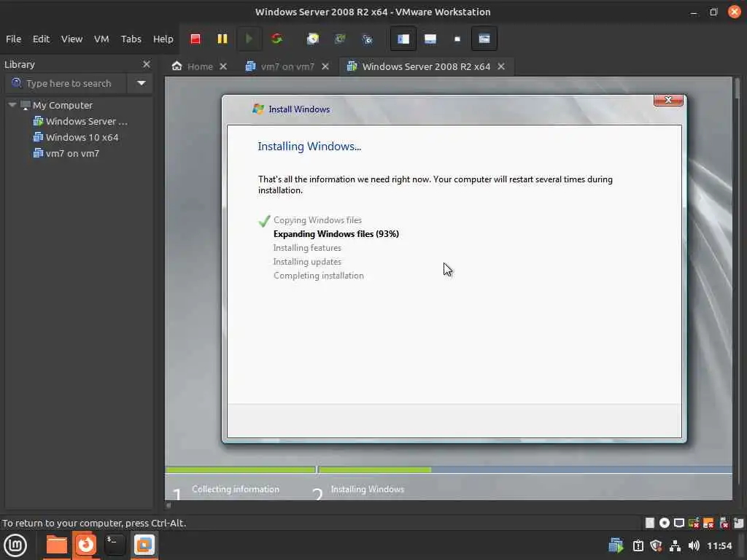This screenshot has height=560, width=747.
Task: Click the Installing Windows stage label
Action: (x=368, y=489)
